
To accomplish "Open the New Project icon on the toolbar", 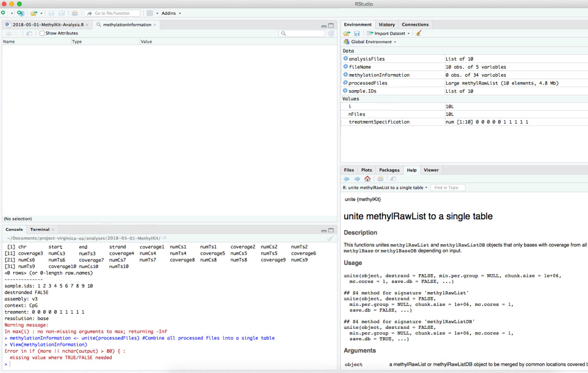I will 20,13.
